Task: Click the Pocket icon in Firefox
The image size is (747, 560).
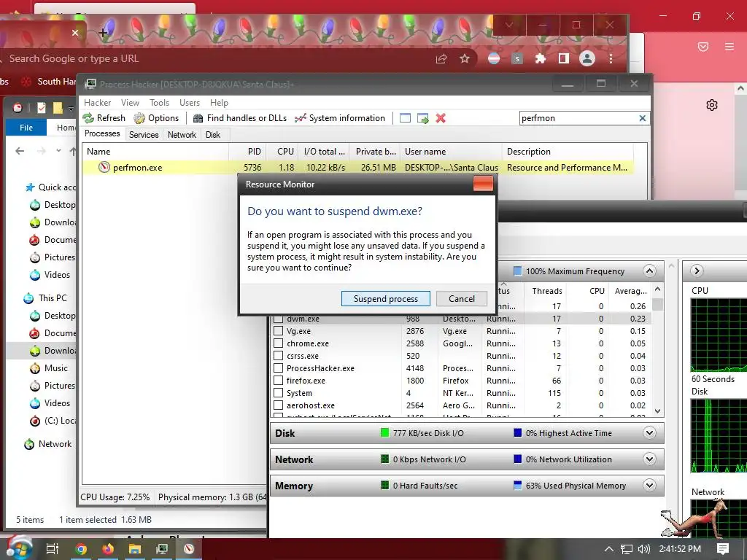Action: (x=703, y=47)
